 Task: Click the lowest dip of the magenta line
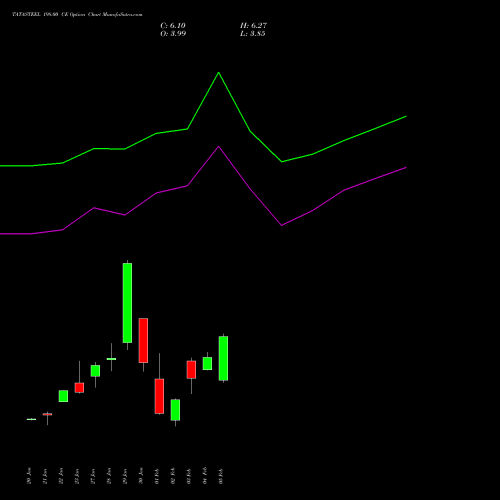[282, 226]
